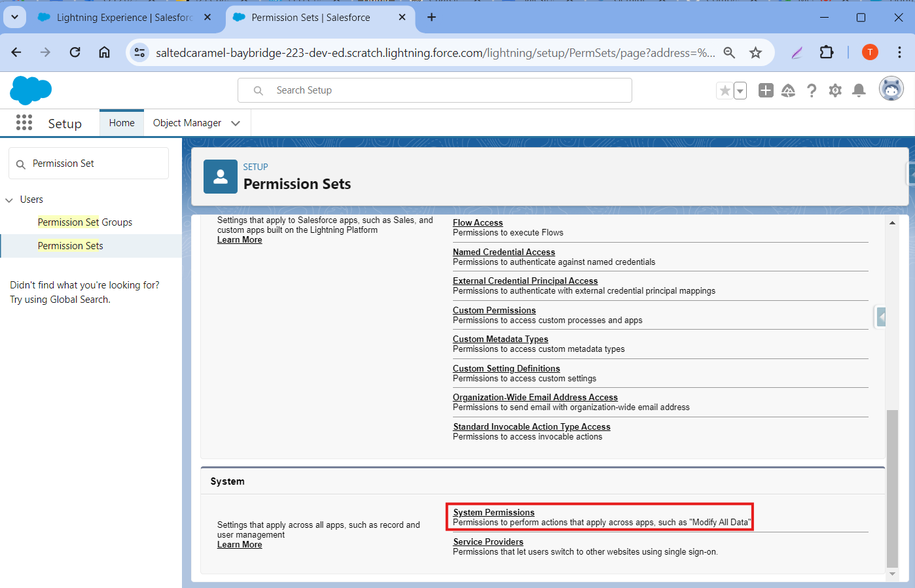Open Custom Metadata Types link
This screenshot has width=915, height=588.
click(501, 339)
